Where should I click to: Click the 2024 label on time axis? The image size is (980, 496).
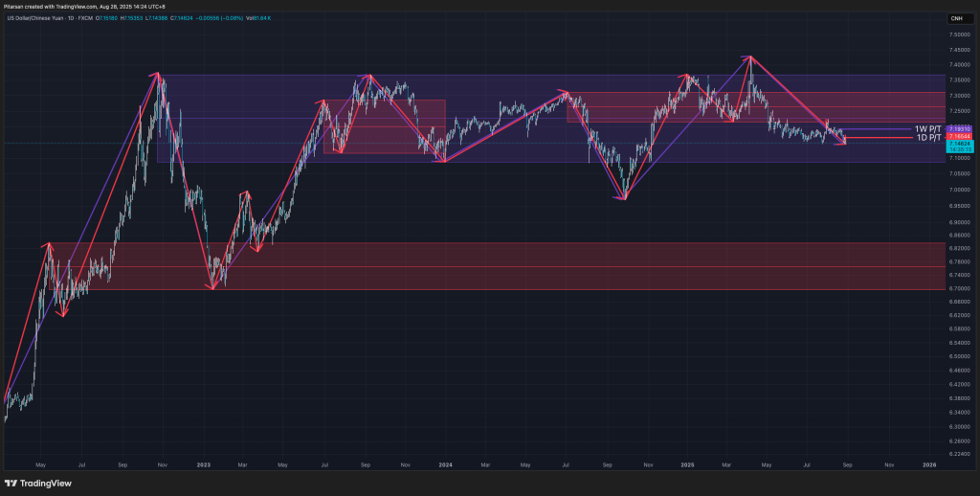[x=445, y=464]
